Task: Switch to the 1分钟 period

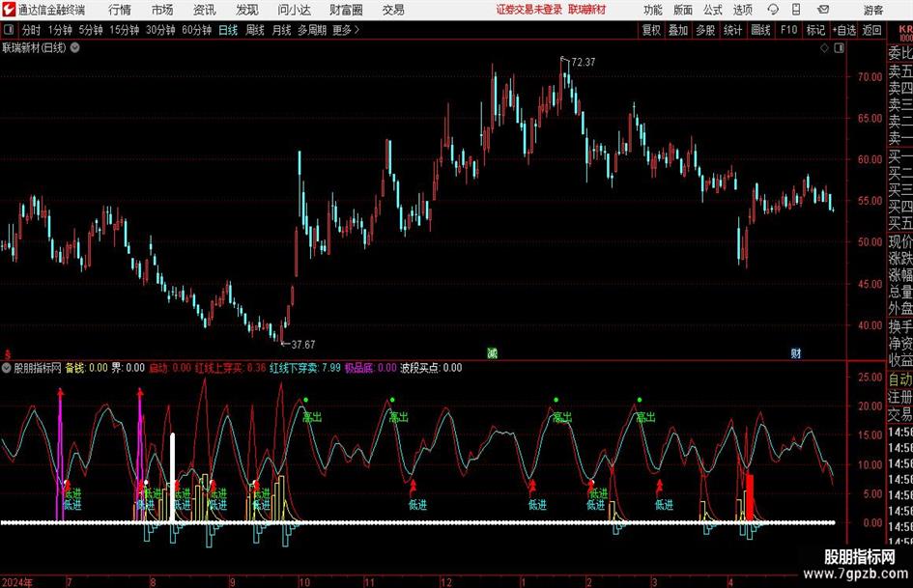Action: click(x=60, y=30)
